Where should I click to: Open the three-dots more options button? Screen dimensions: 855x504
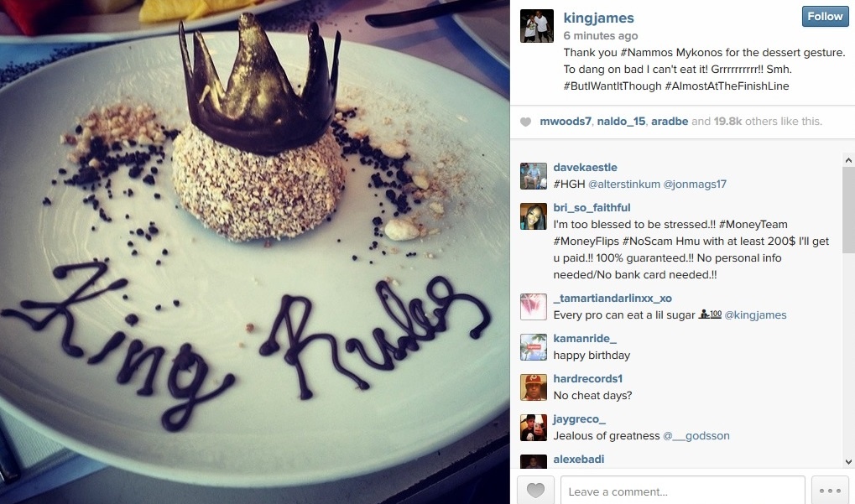pos(830,491)
